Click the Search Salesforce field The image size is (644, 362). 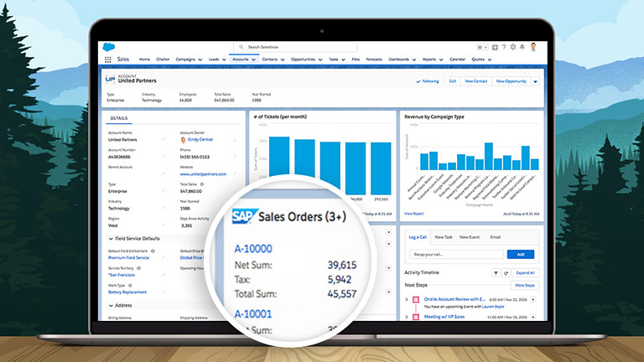point(295,47)
